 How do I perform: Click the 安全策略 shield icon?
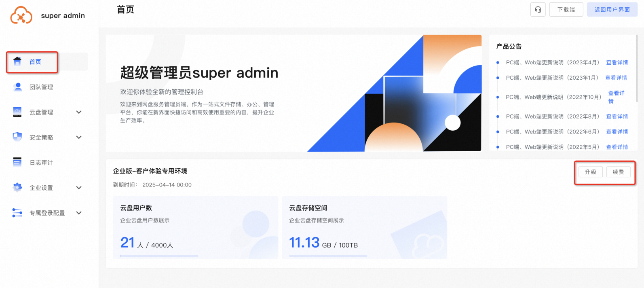tap(17, 137)
